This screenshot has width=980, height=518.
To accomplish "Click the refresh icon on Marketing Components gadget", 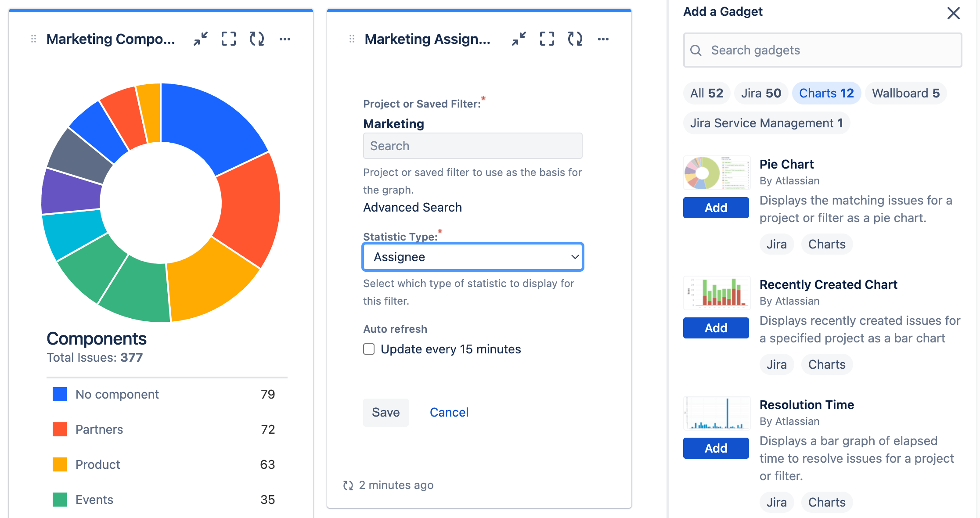I will click(x=257, y=39).
